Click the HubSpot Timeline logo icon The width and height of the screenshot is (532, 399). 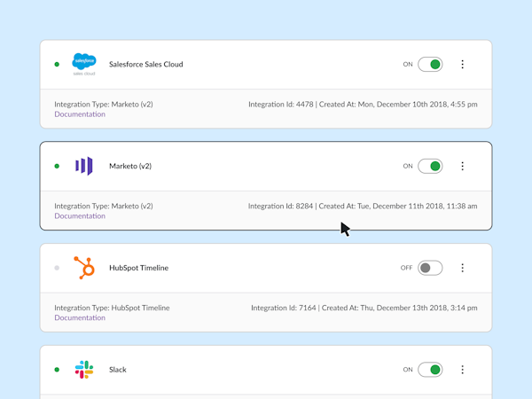(84, 268)
